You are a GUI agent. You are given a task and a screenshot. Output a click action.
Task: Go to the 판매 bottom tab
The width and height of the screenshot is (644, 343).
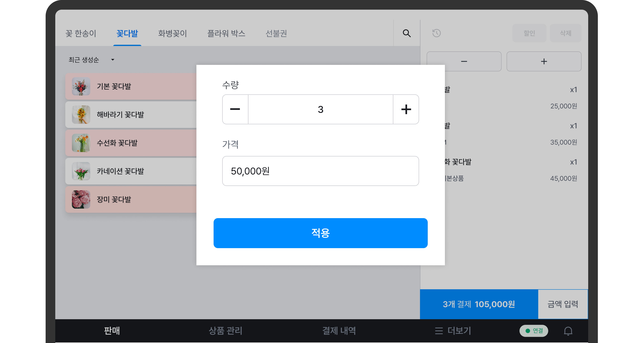click(112, 331)
